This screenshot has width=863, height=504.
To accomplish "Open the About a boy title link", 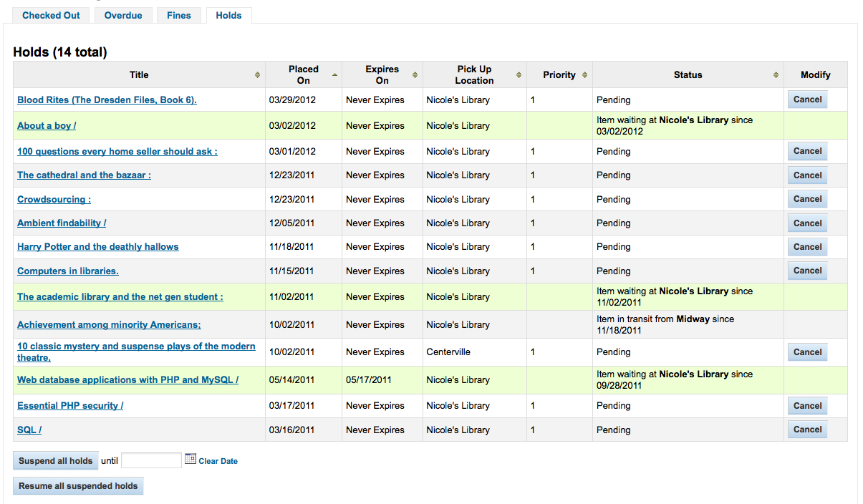I will point(47,125).
